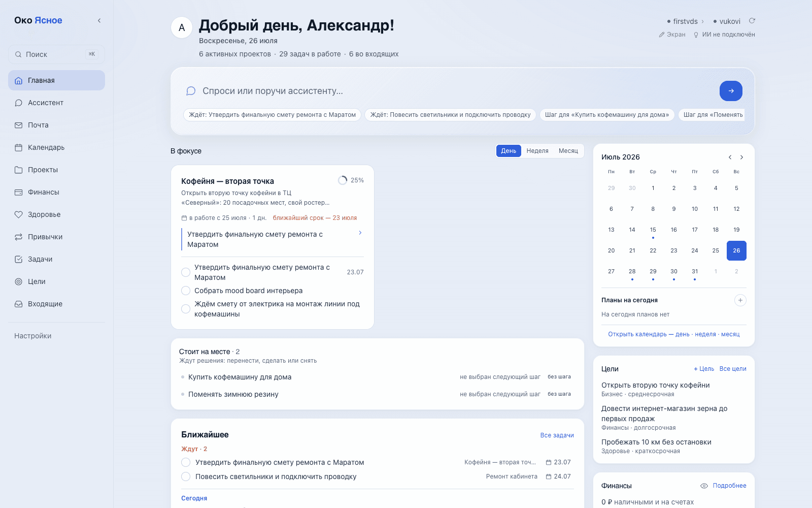Click the folder icon for Проекты
This screenshot has height=508, width=812.
(19, 170)
